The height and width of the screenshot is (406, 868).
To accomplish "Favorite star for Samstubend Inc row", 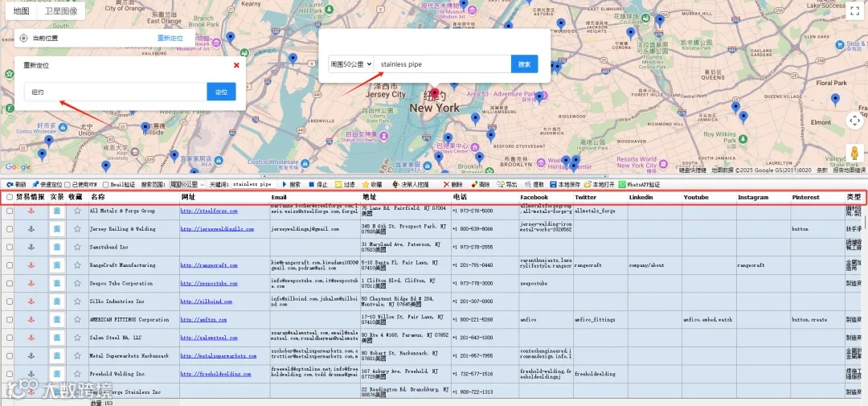I will tap(77, 247).
